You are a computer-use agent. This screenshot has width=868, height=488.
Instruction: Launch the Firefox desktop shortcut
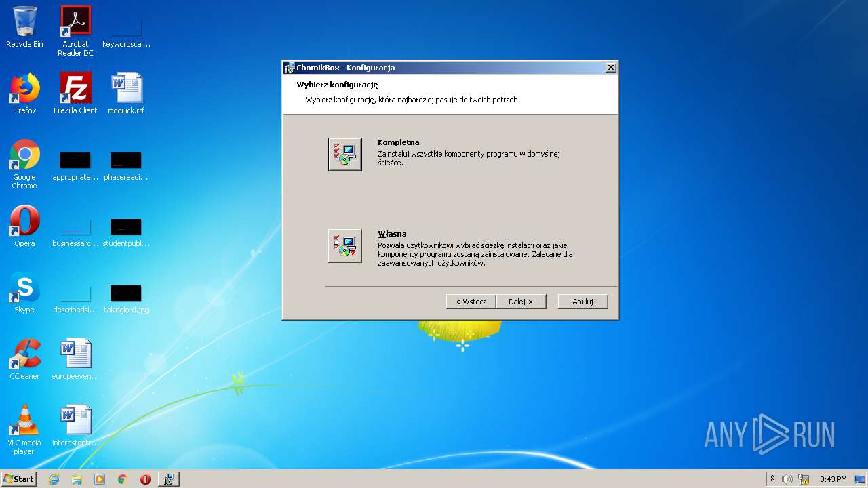point(24,94)
